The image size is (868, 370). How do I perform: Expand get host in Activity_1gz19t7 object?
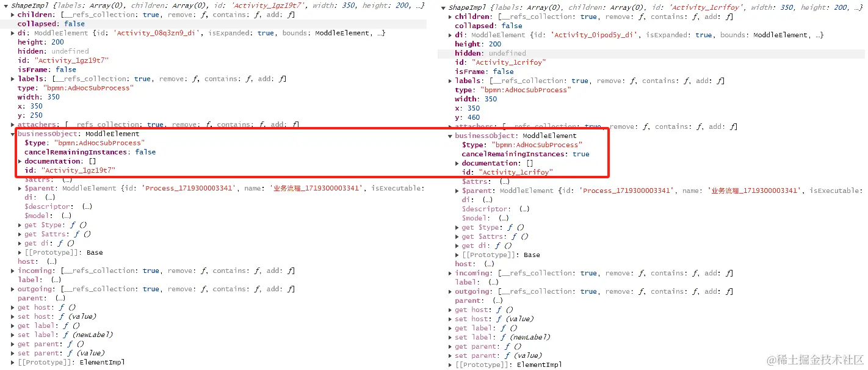(13, 308)
